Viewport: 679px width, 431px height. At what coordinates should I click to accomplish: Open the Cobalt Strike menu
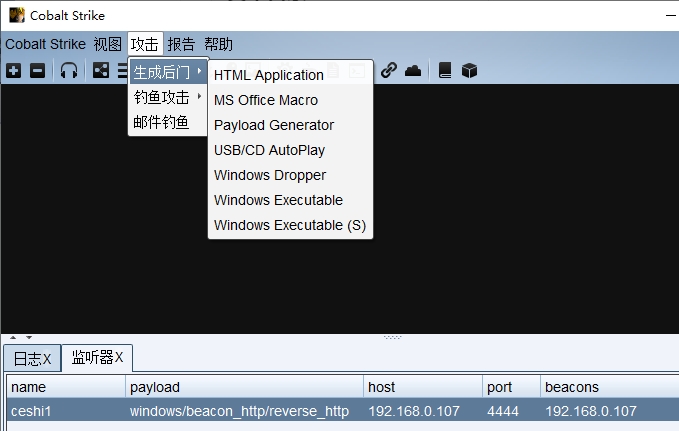[x=45, y=44]
